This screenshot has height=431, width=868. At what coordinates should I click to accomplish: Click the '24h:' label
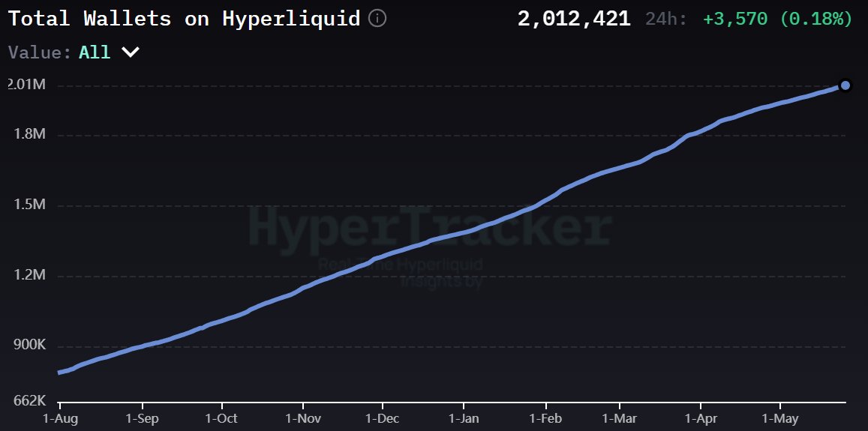pos(666,19)
